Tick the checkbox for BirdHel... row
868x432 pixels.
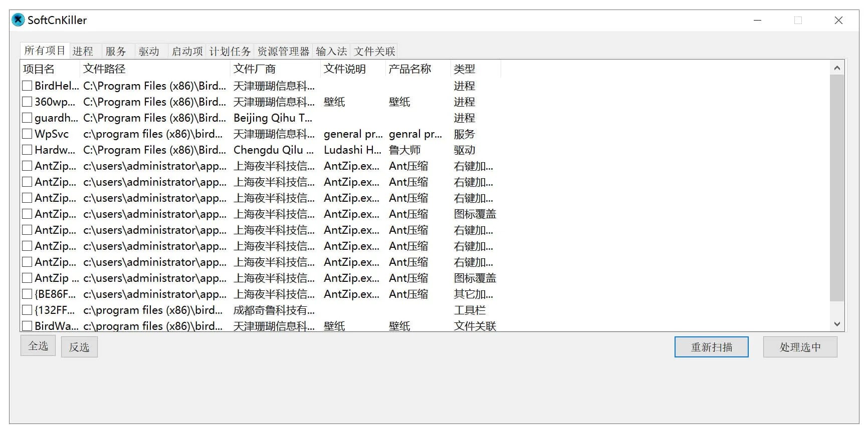coord(27,86)
